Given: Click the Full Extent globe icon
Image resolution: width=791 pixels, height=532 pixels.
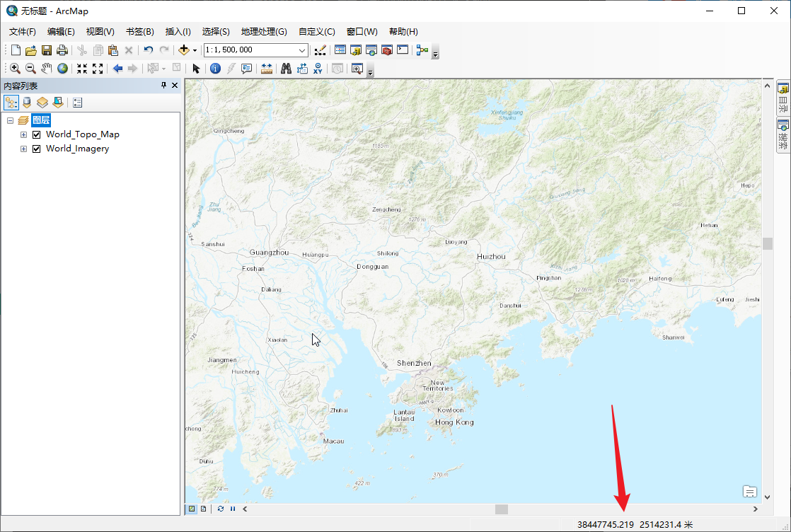Looking at the screenshot, I should (x=63, y=69).
